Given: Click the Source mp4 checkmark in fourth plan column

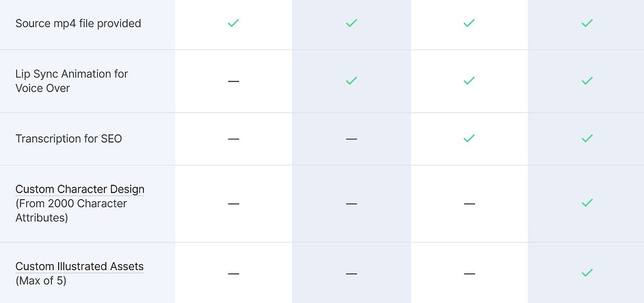Looking at the screenshot, I should point(587,23).
